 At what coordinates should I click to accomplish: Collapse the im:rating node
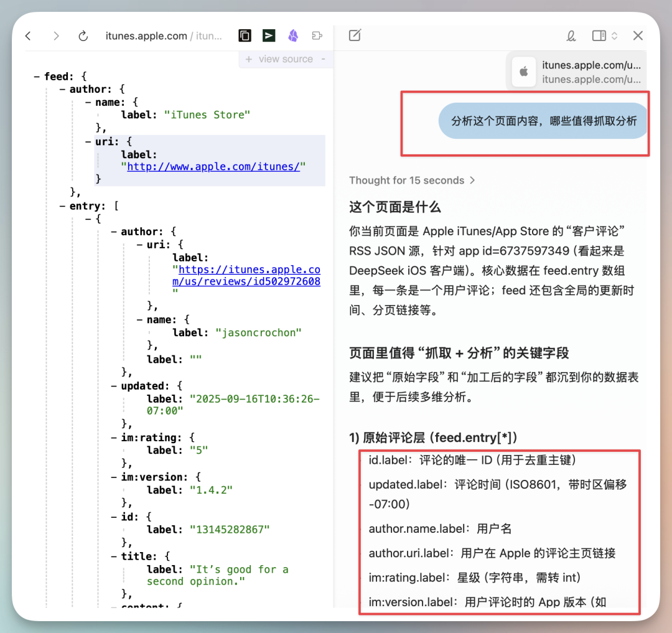pyautogui.click(x=114, y=438)
